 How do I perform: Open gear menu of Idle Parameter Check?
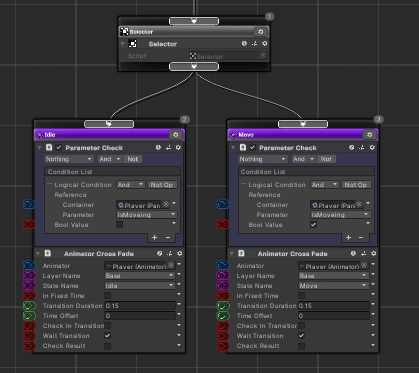coord(178,148)
